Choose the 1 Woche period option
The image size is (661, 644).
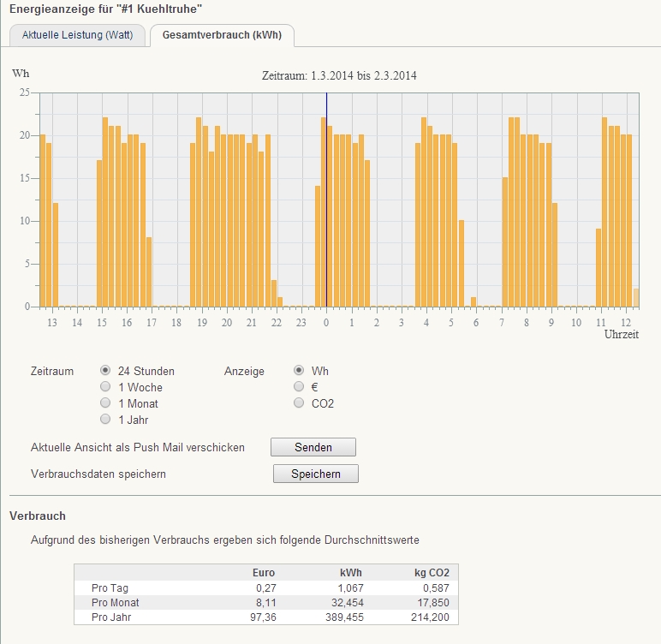pos(105,387)
